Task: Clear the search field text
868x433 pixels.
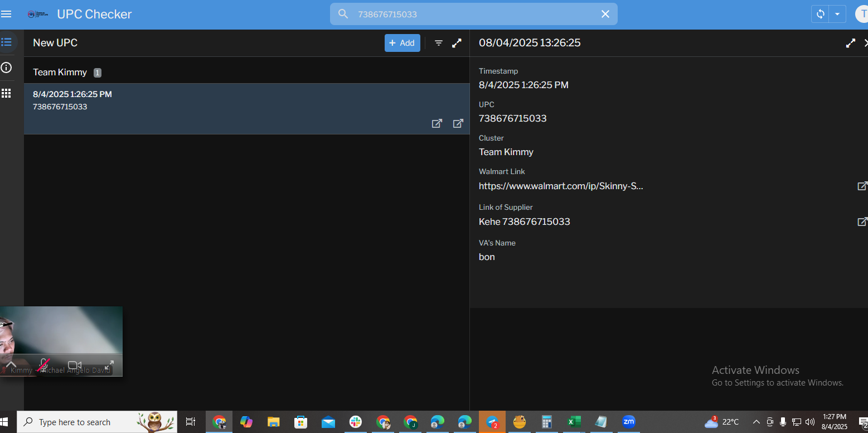Action: click(x=605, y=14)
